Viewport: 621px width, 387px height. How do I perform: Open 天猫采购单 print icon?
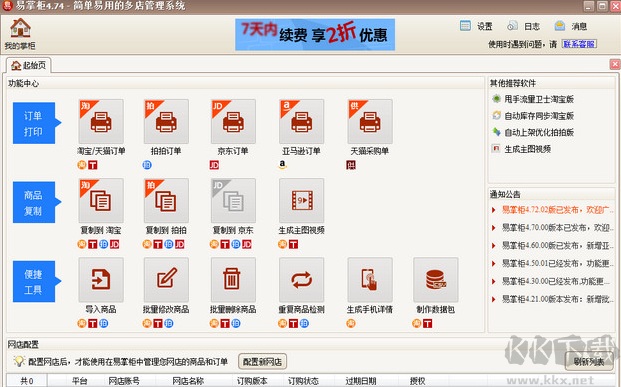(370, 121)
